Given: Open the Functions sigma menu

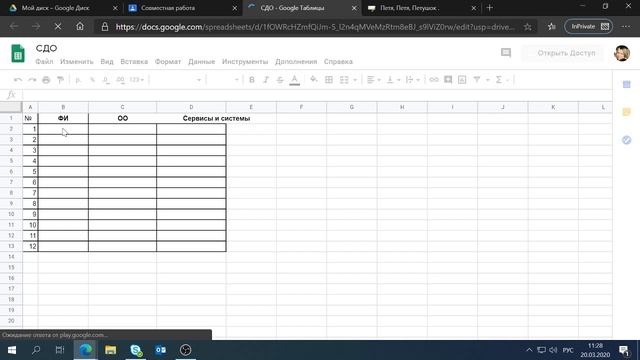Looking at the screenshot, I should click(499, 80).
